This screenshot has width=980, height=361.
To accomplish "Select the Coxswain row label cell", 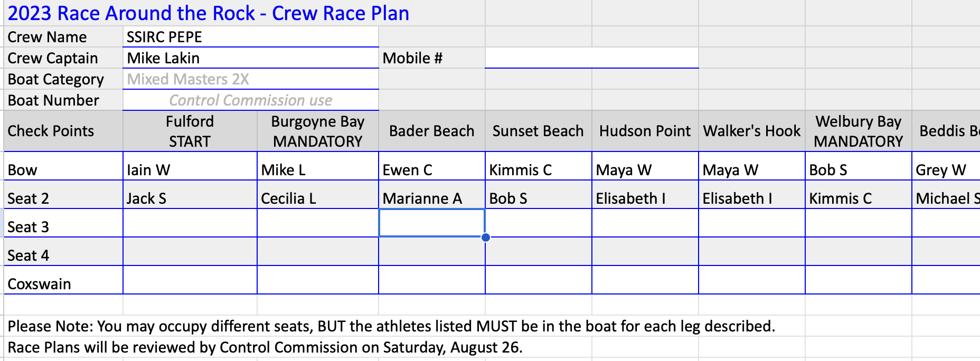I will [63, 280].
